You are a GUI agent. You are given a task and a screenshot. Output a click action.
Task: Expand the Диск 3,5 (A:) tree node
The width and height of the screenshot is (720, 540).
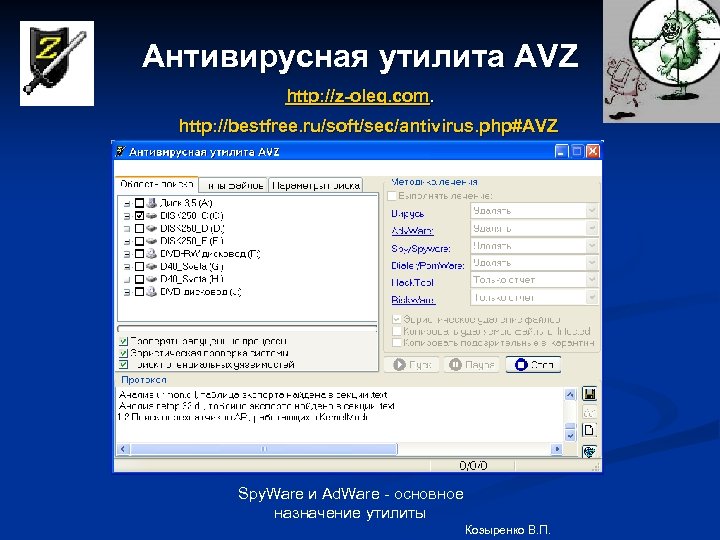[x=127, y=203]
